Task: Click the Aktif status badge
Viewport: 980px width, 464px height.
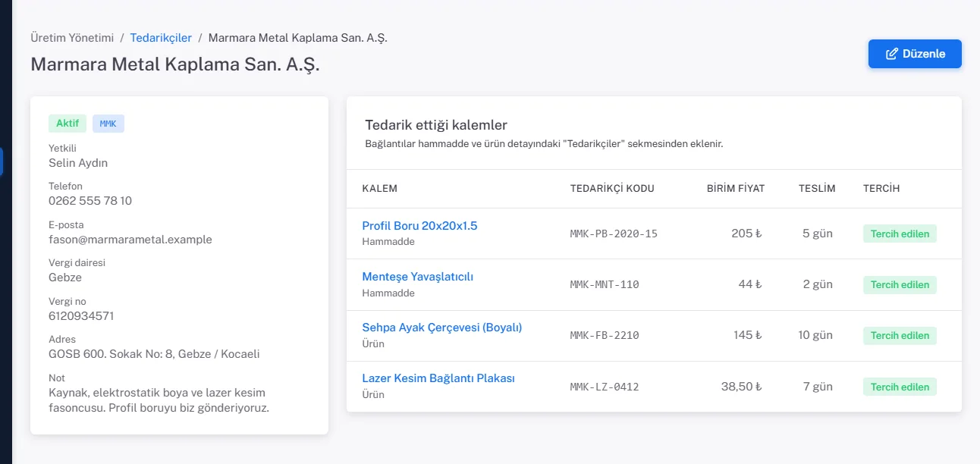Action: click(x=68, y=124)
